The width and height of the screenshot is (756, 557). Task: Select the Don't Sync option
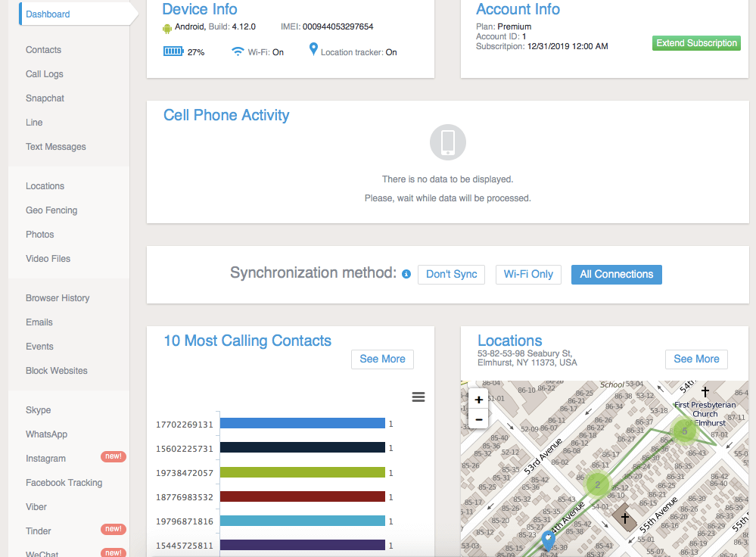tap(451, 274)
